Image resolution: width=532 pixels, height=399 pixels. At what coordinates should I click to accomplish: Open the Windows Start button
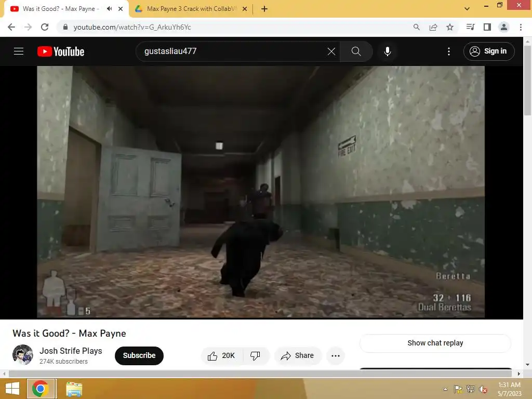[12, 389]
